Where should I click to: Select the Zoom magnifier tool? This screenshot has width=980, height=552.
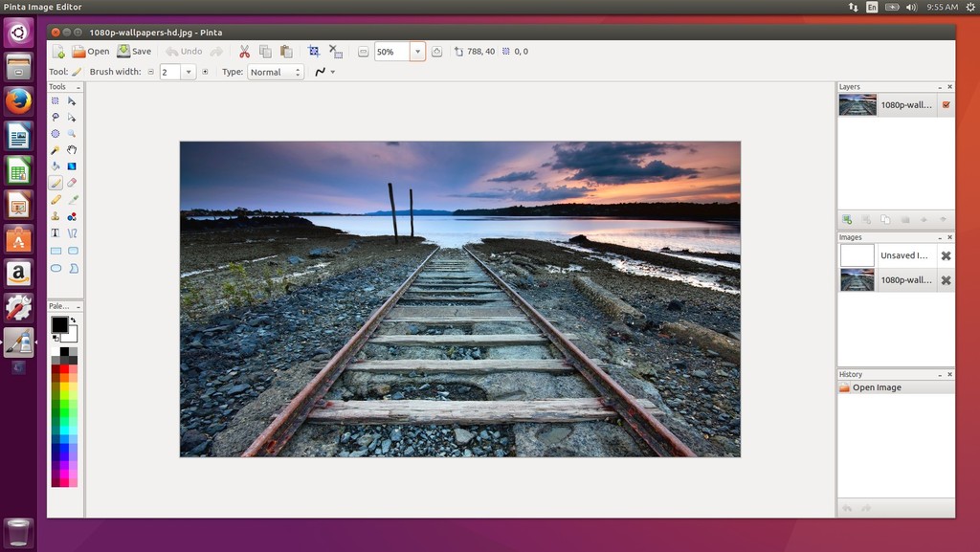click(x=72, y=134)
